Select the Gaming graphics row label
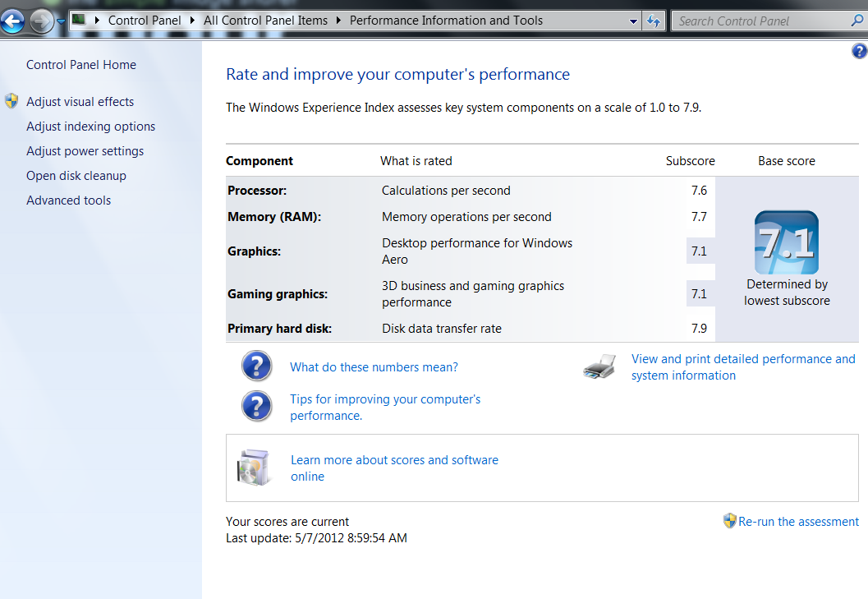 tap(278, 294)
